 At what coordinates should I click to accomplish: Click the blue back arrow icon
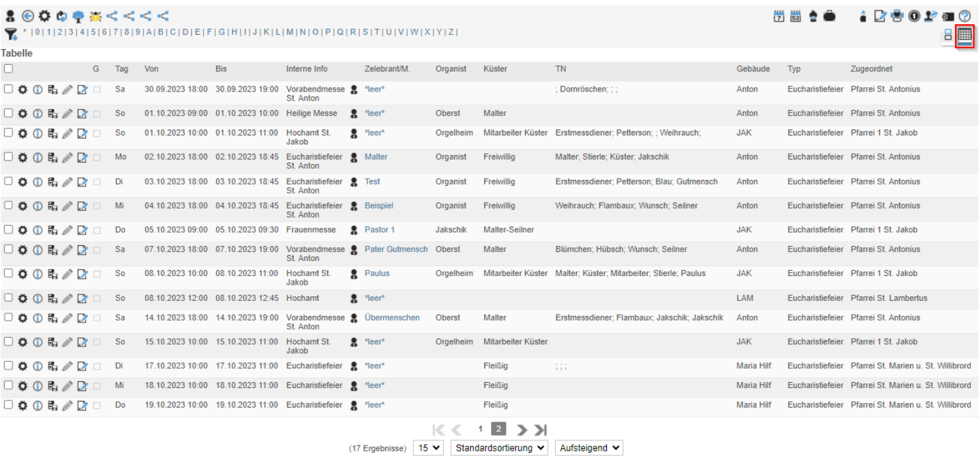(x=27, y=16)
